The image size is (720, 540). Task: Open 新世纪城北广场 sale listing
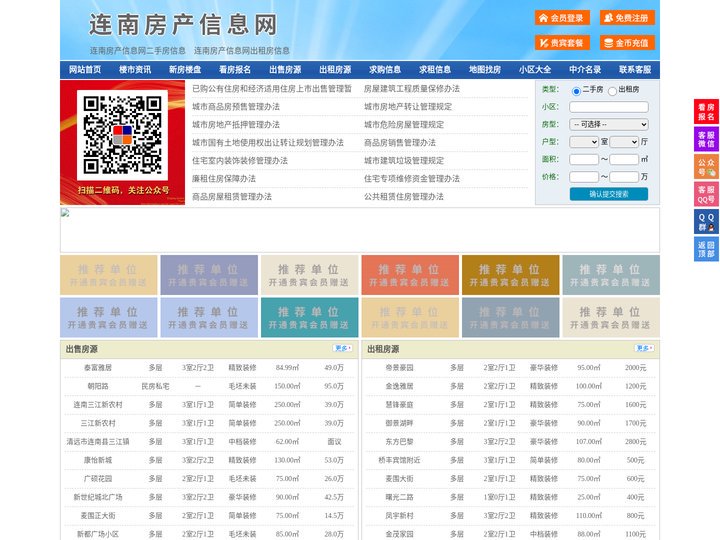(x=98, y=497)
